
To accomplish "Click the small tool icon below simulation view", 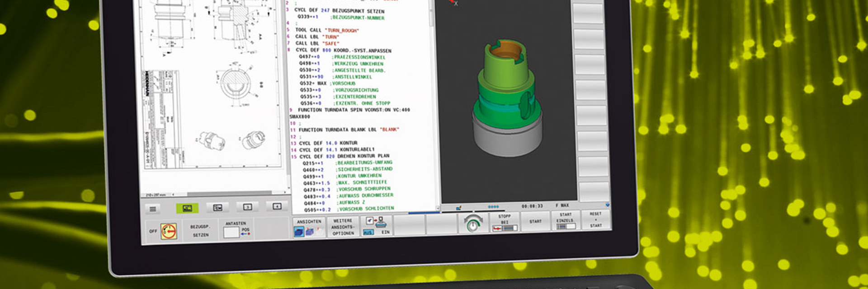I will click(458, 208).
